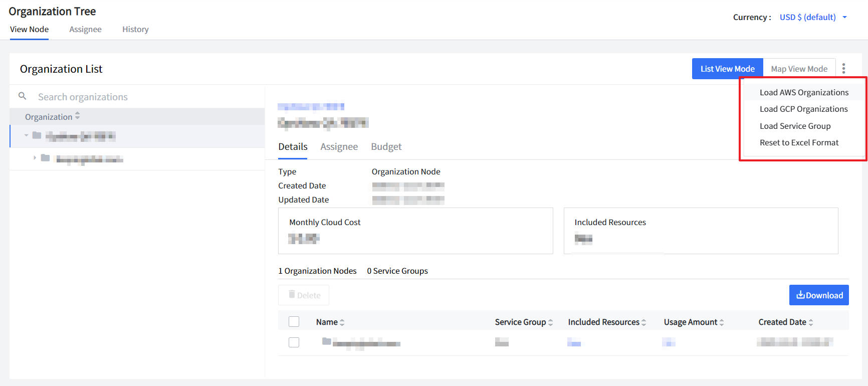The image size is (868, 386).
Task: Click the three-dot more options icon
Action: click(843, 69)
